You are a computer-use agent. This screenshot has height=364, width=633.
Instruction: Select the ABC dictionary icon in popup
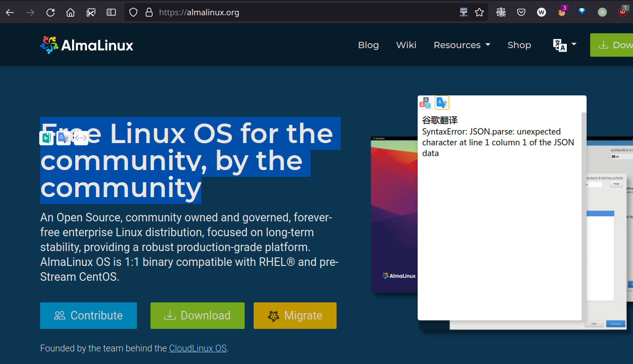[425, 103]
